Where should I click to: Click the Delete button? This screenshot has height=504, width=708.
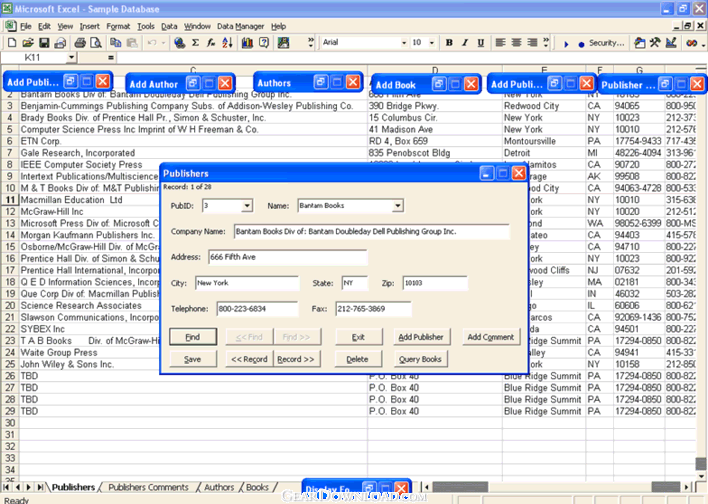358,359
